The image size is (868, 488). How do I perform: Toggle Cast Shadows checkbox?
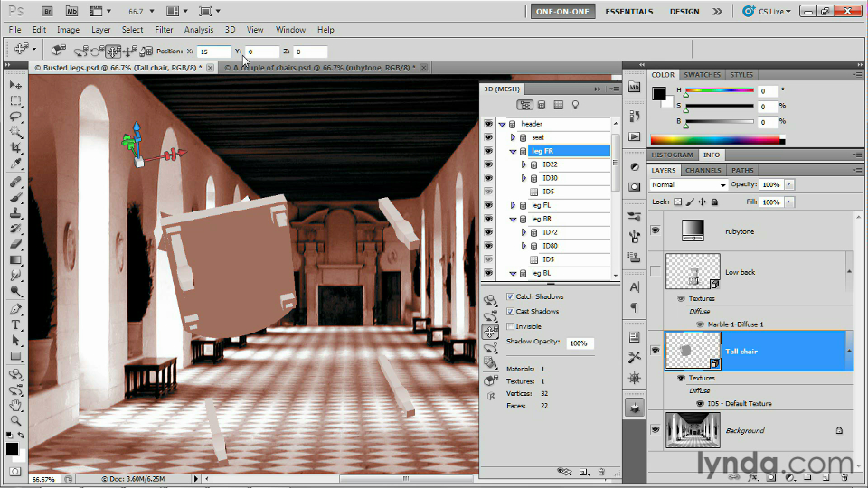click(510, 312)
